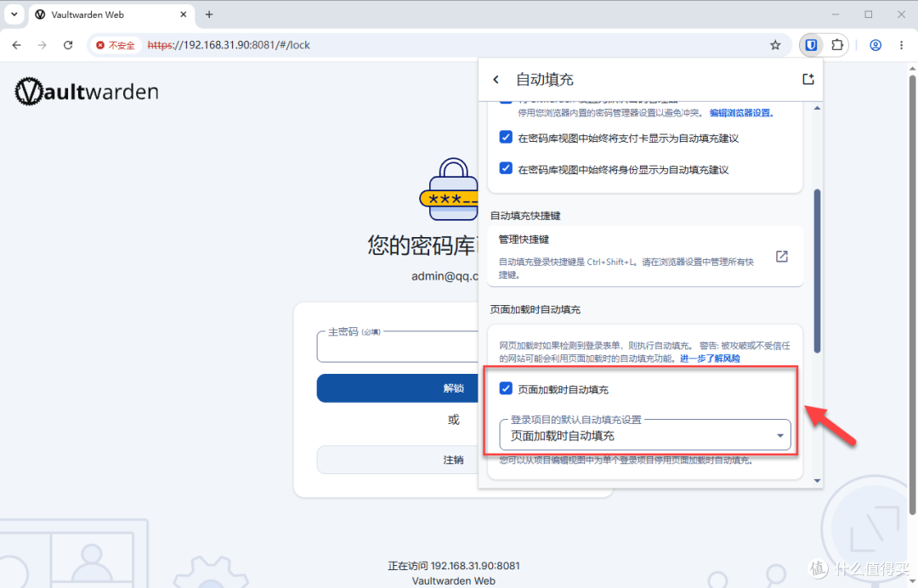Open the tab search dropdown arrow
This screenshot has height=588, width=918.
point(14,14)
